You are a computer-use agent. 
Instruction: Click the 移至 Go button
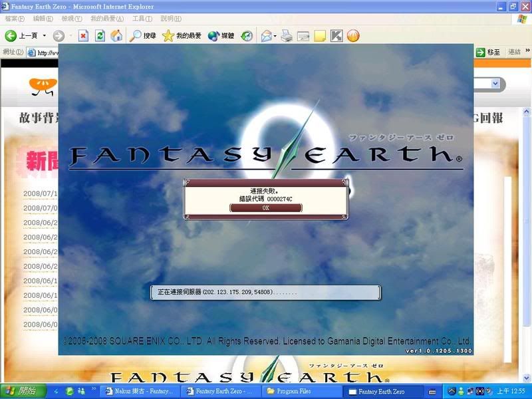coord(489,52)
